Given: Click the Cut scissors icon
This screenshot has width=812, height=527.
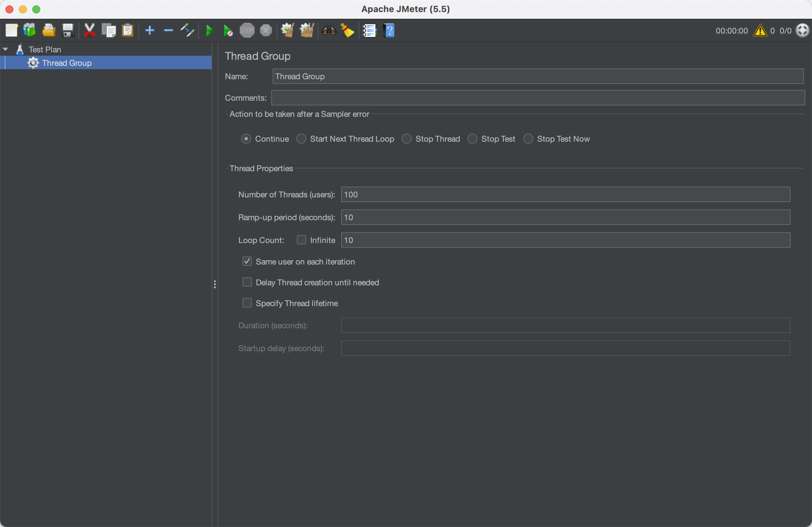Looking at the screenshot, I should [x=89, y=30].
